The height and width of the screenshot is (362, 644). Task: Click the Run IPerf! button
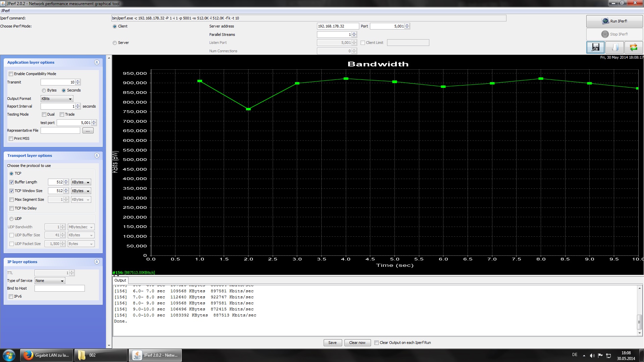(614, 21)
